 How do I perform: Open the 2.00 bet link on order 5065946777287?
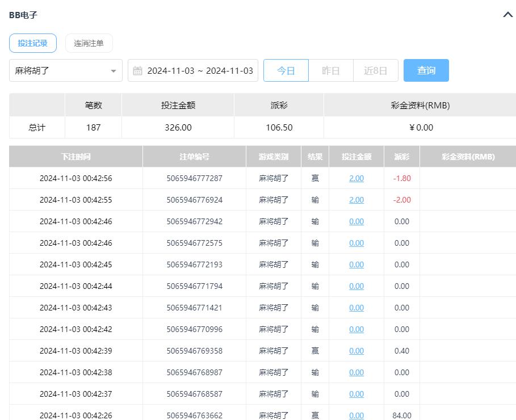(x=356, y=178)
